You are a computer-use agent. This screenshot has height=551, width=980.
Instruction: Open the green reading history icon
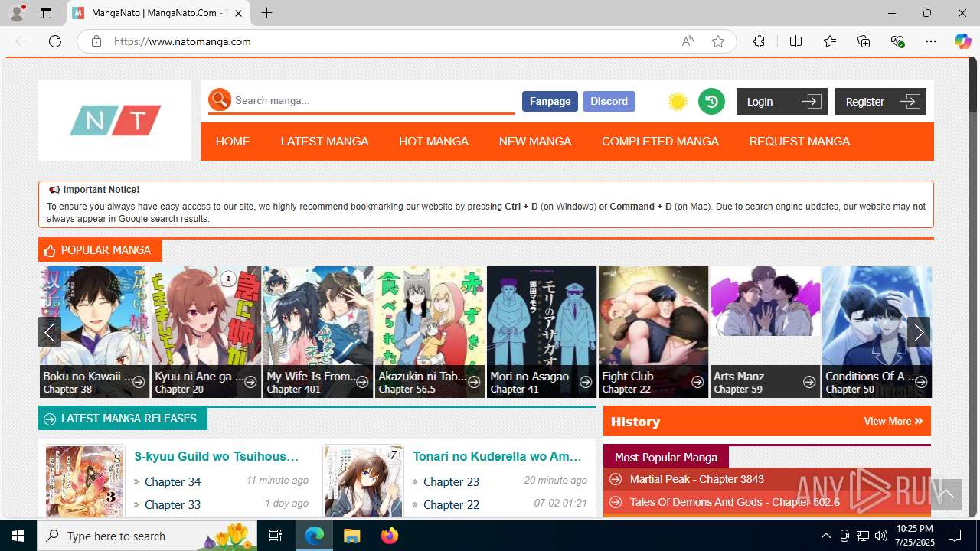click(711, 101)
